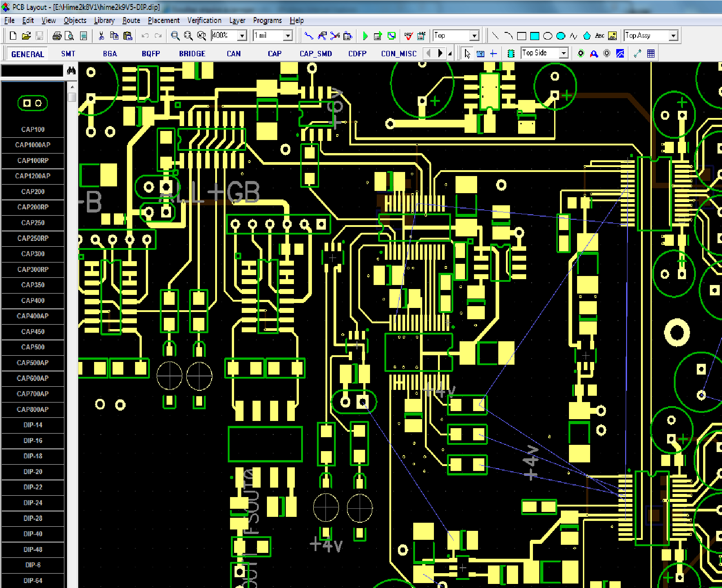Select the Route Manual tool
The height and width of the screenshot is (588, 722).
(309, 36)
